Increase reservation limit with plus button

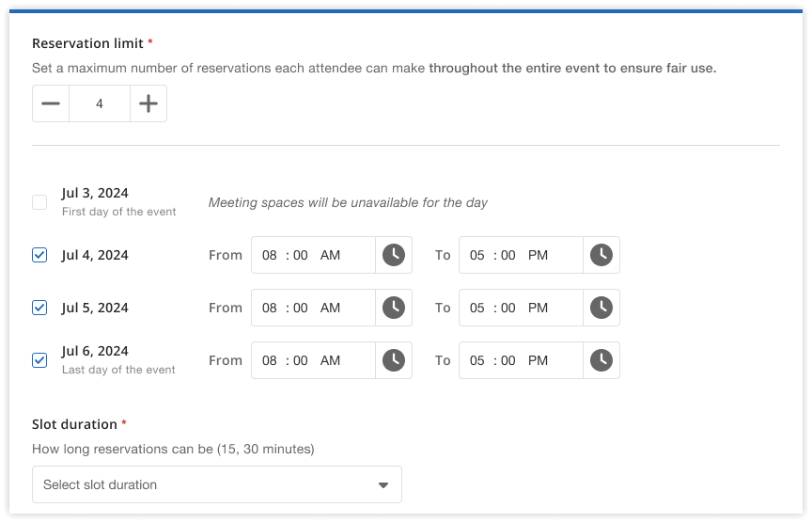click(x=148, y=104)
